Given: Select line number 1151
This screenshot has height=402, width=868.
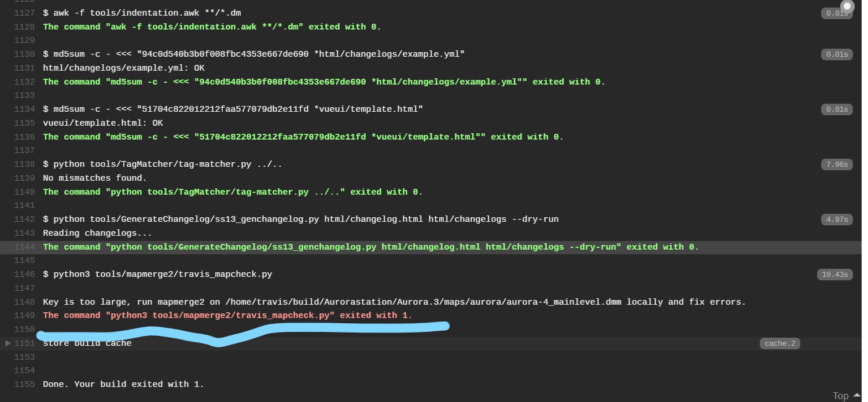Looking at the screenshot, I should pos(24,343).
